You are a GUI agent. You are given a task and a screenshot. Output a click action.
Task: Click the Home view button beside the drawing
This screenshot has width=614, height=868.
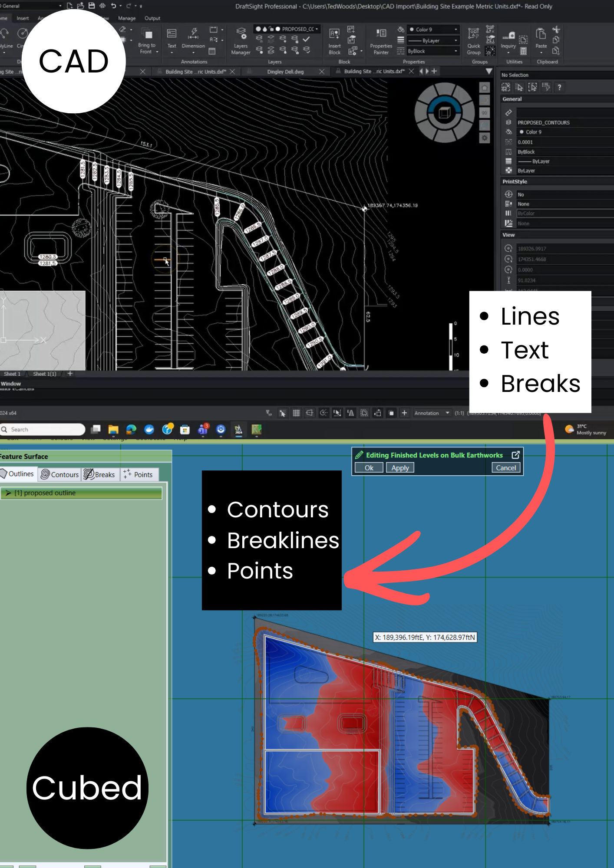[x=485, y=88]
